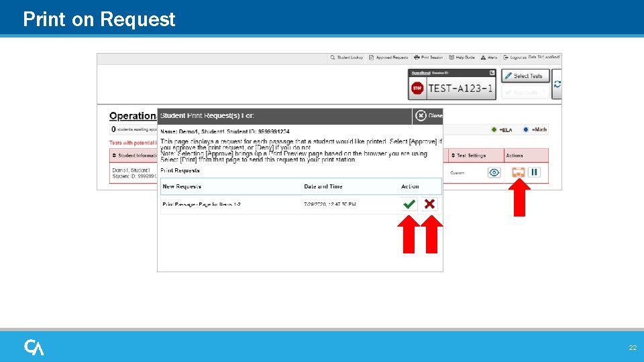Image resolution: width=644 pixels, height=362 pixels.
Task: Open Alerts in top bar
Action: (x=489, y=58)
